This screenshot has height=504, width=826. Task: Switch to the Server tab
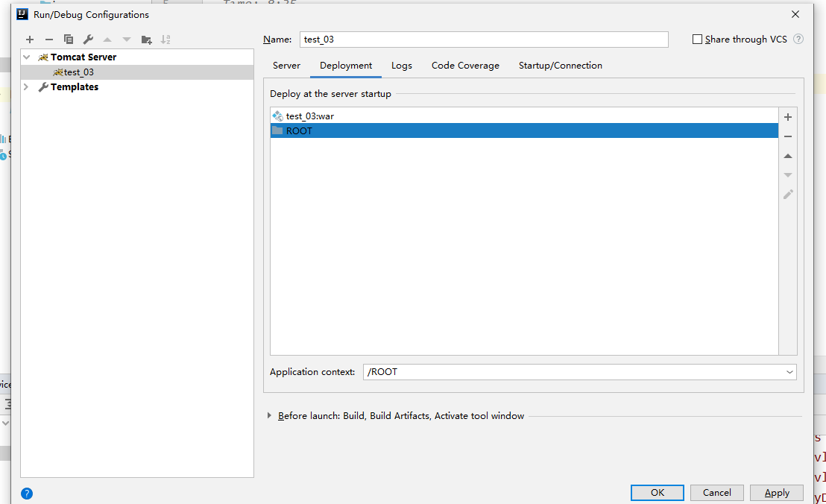pos(286,66)
